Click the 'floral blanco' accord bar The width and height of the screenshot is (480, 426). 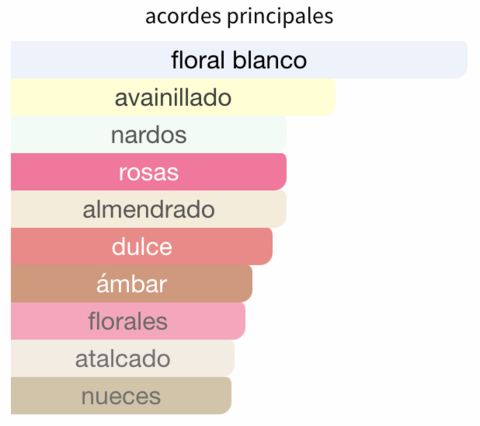[x=239, y=60]
